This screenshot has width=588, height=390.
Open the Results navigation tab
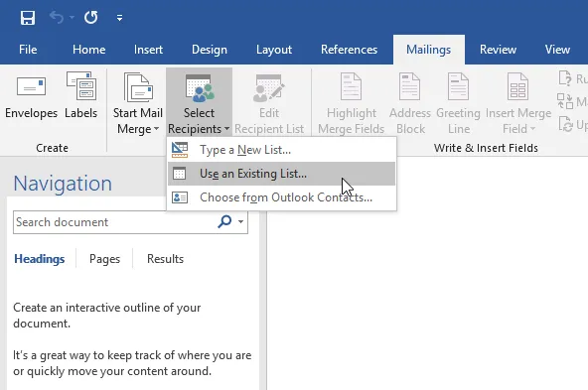coord(165,259)
